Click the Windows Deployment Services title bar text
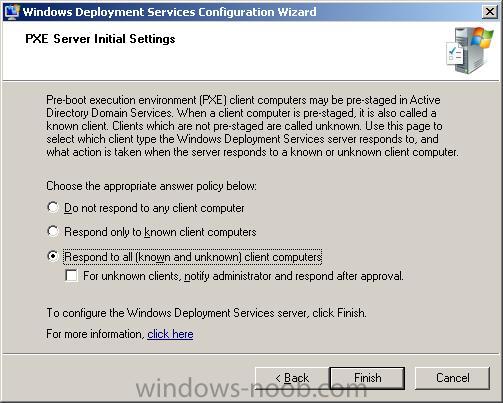The height and width of the screenshot is (403, 503). (x=169, y=12)
